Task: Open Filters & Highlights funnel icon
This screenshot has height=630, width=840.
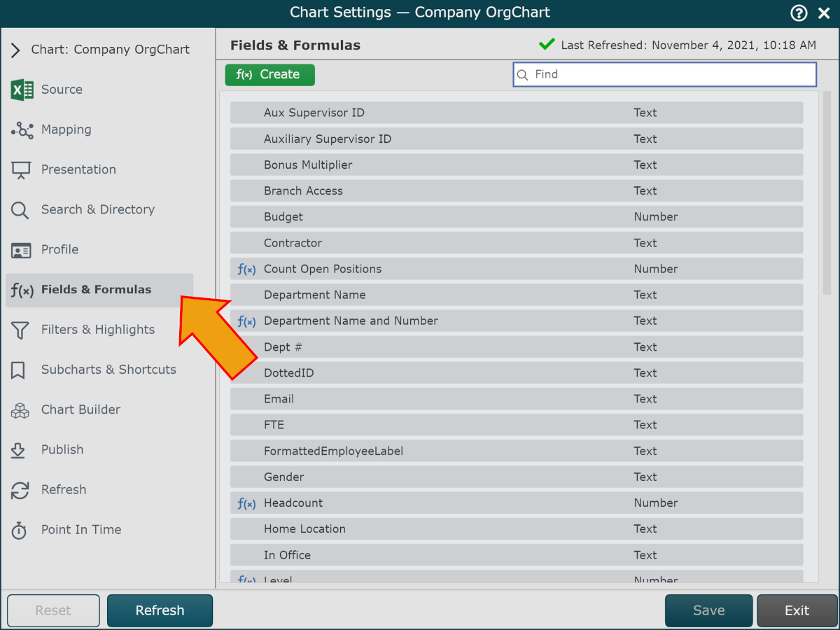Action: pyautogui.click(x=20, y=330)
